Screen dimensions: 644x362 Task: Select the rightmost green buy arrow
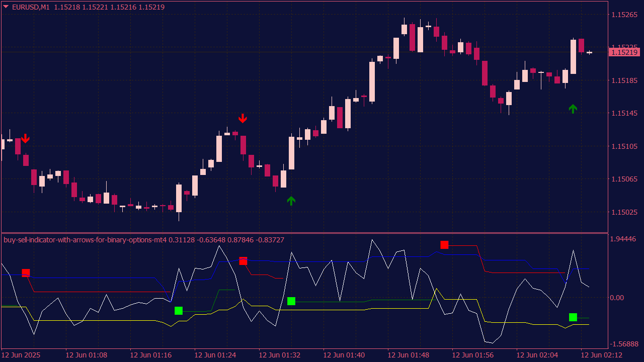(573, 109)
